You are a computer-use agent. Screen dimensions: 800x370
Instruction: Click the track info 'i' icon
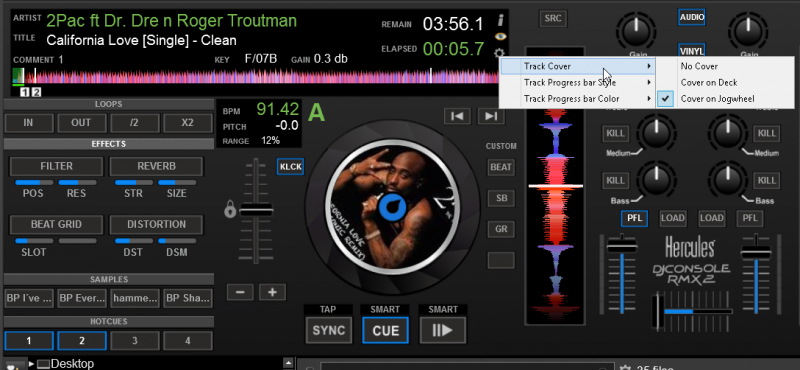click(501, 20)
